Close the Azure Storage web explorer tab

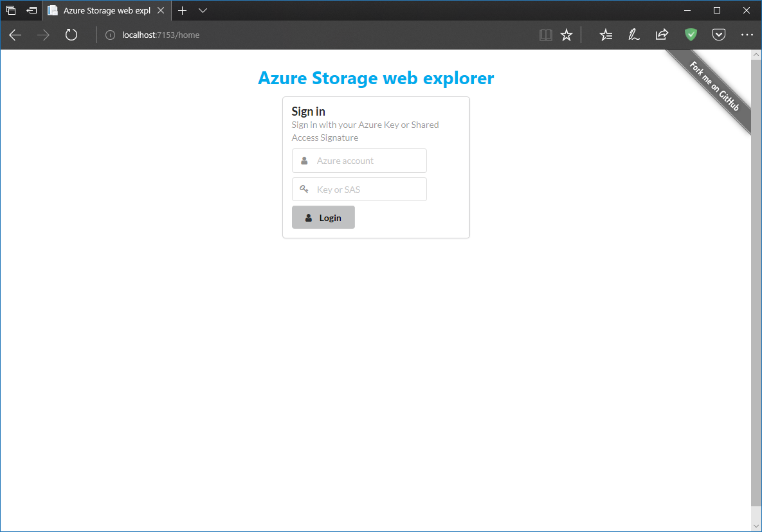161,10
